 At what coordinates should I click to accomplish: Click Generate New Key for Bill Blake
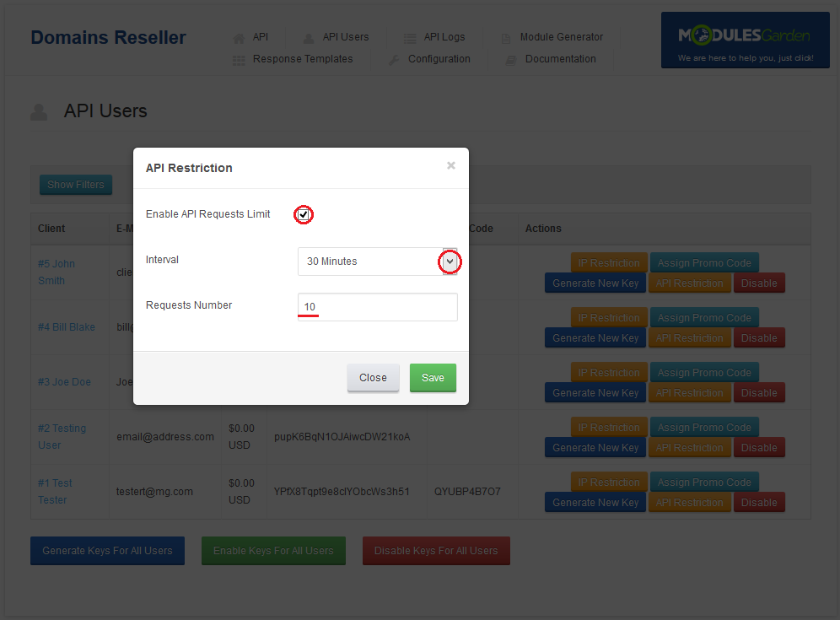(x=595, y=338)
